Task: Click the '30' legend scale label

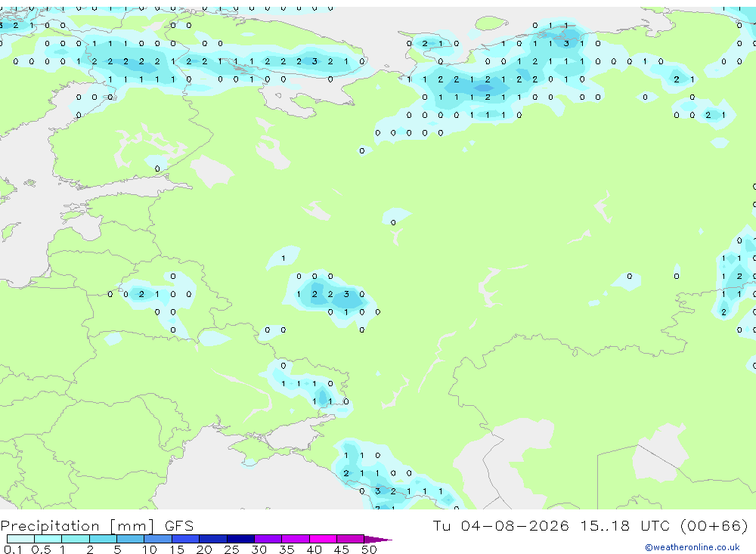Action: [259, 549]
